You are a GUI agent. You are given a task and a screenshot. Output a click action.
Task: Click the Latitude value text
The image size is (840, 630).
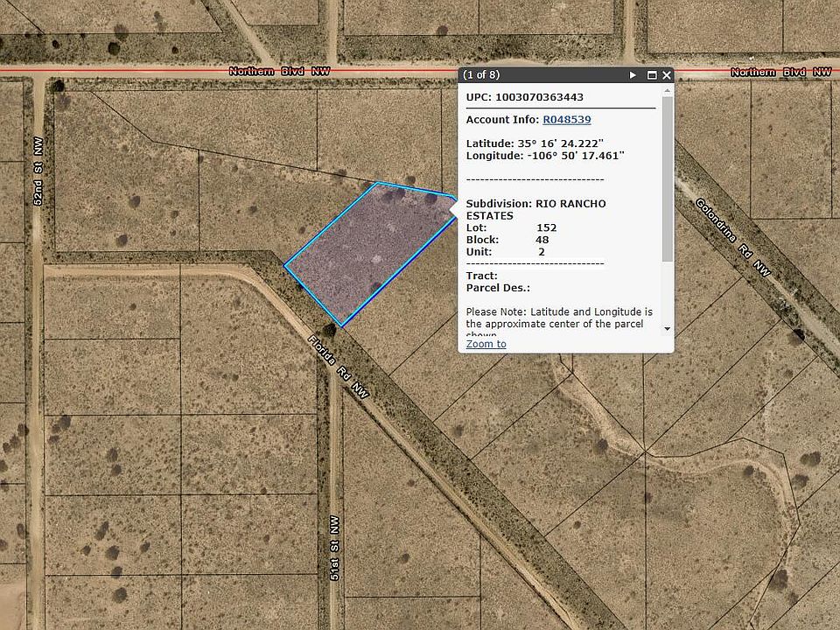tap(535, 143)
